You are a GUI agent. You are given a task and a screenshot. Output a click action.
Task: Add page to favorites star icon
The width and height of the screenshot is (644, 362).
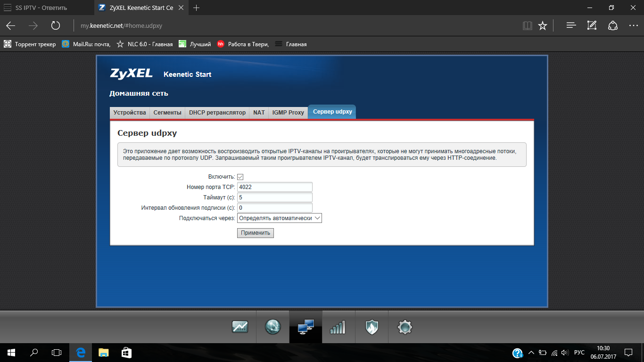point(543,25)
